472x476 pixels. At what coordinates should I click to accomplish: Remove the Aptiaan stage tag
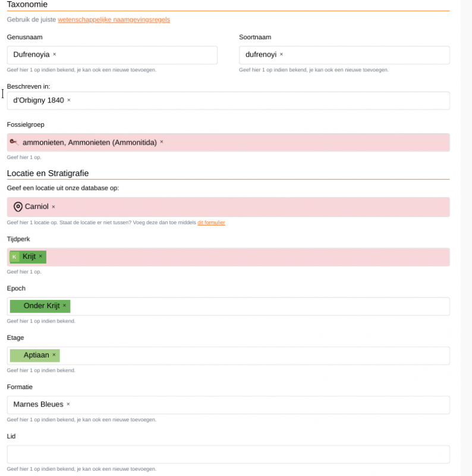coord(54,355)
